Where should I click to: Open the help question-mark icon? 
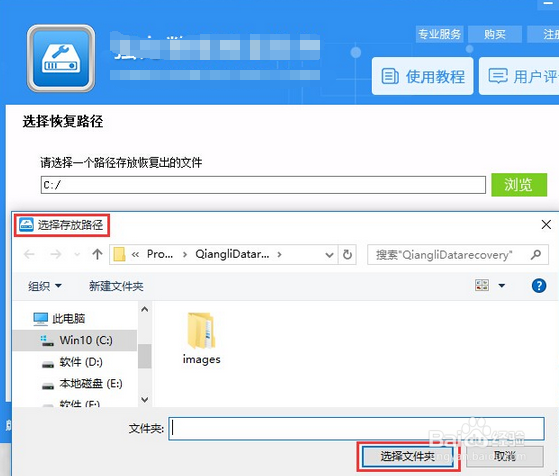[539, 286]
